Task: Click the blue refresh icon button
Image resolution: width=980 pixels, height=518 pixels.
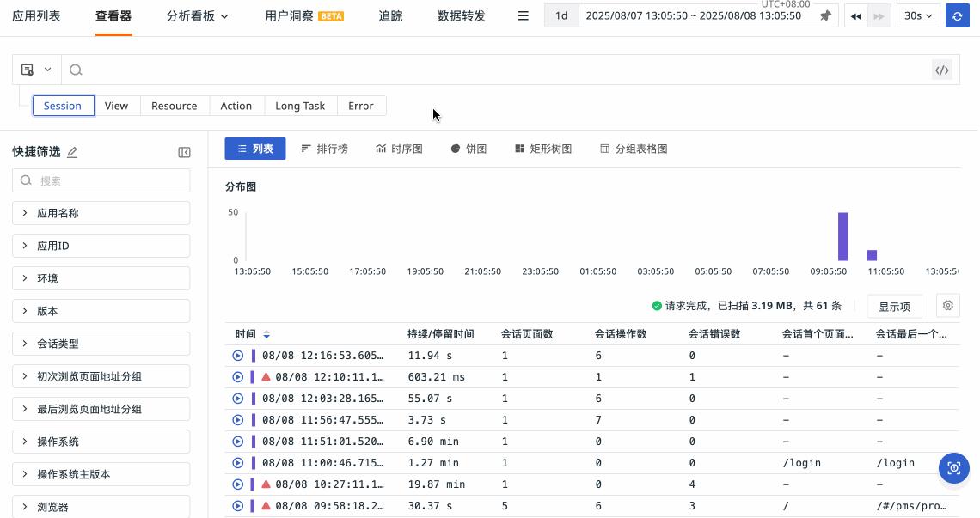Action: pos(957,16)
